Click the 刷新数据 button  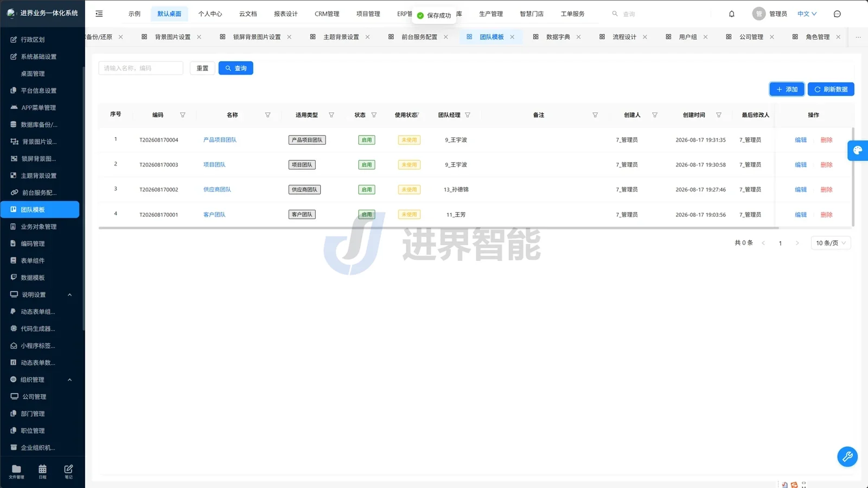click(x=831, y=89)
